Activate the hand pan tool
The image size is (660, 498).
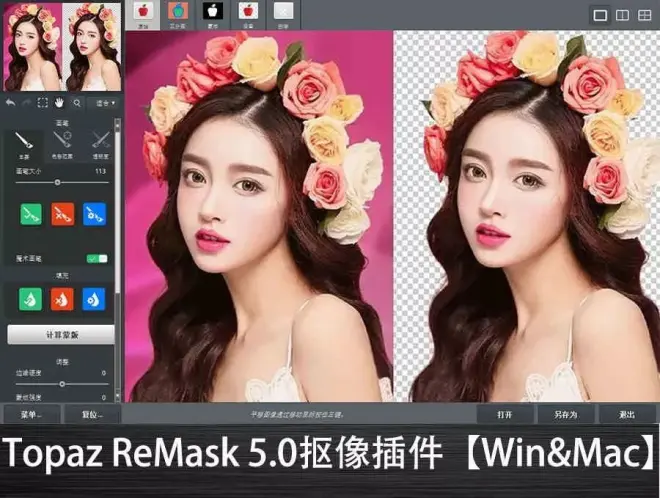coord(59,102)
